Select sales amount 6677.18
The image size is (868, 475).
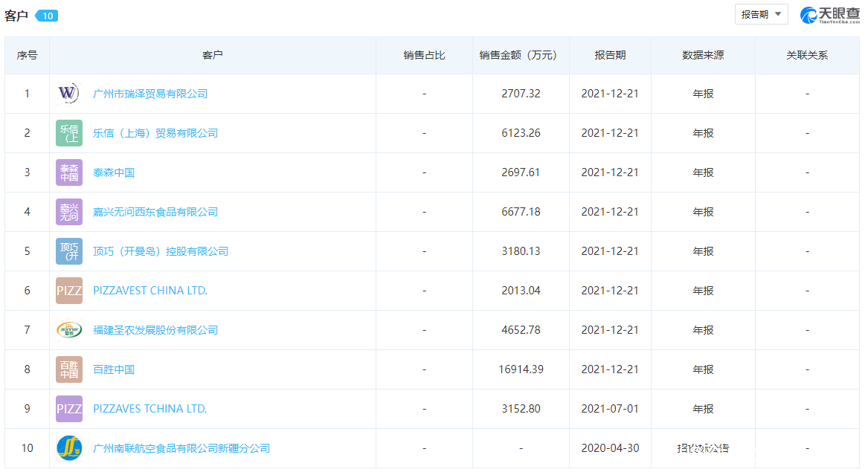(x=521, y=212)
